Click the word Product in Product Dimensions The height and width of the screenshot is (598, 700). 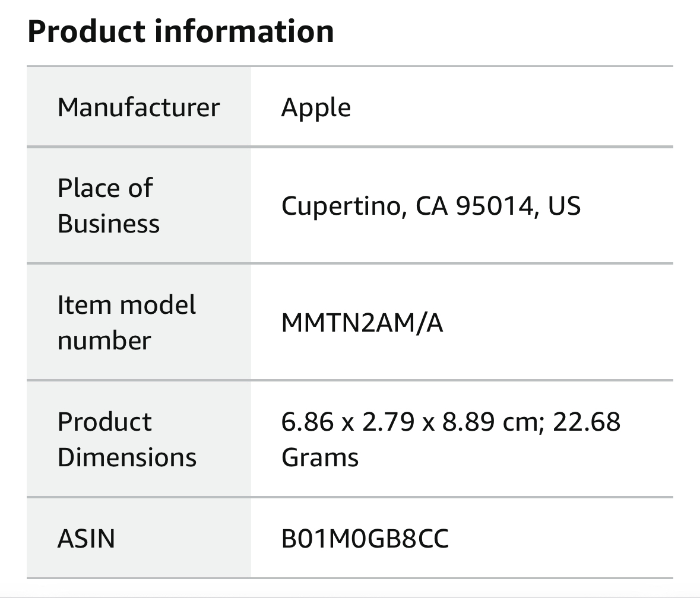click(x=104, y=422)
